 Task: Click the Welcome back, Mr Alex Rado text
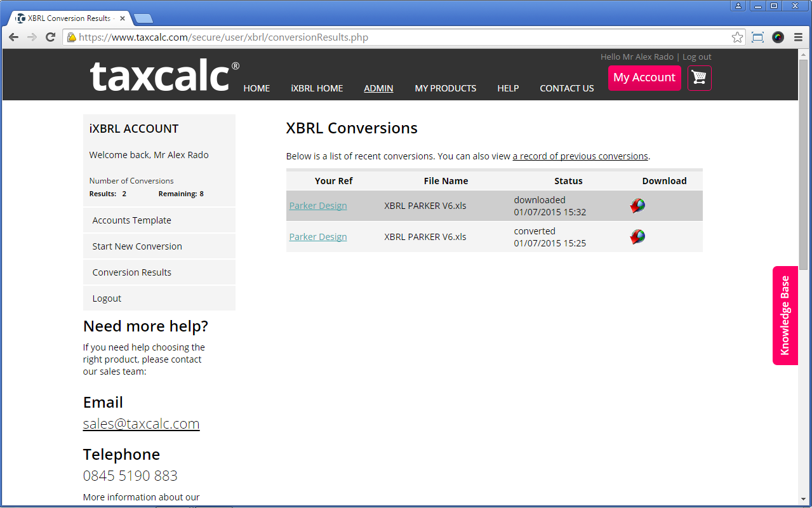tap(149, 155)
